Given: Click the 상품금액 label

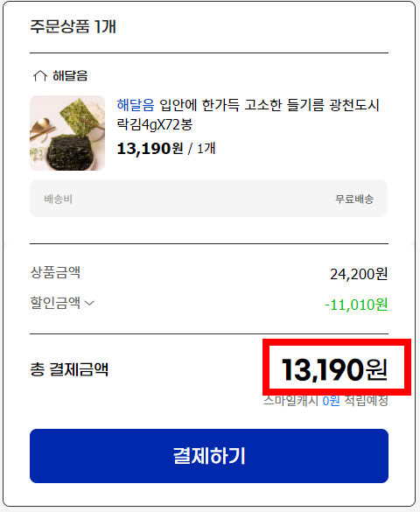Looking at the screenshot, I should click(x=55, y=272).
